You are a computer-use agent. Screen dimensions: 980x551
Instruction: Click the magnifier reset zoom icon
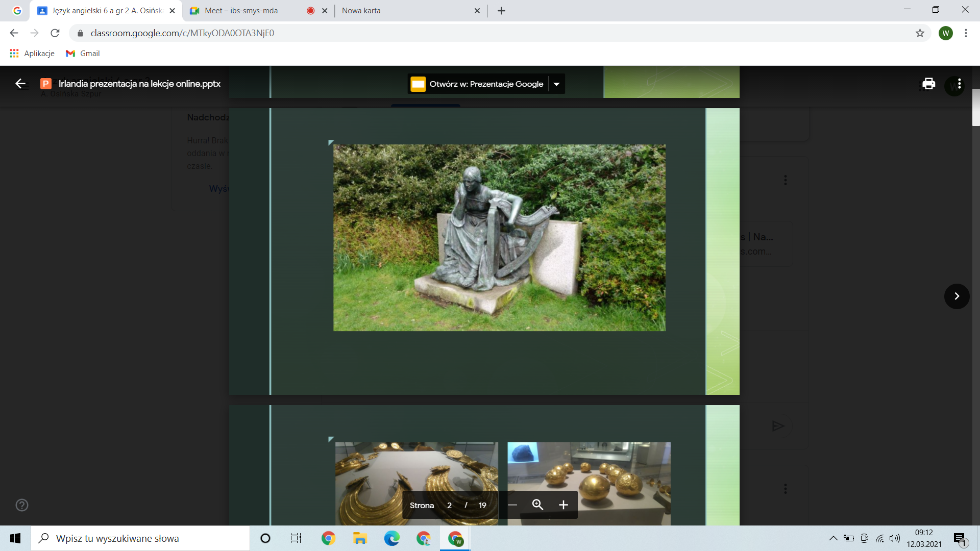point(537,505)
